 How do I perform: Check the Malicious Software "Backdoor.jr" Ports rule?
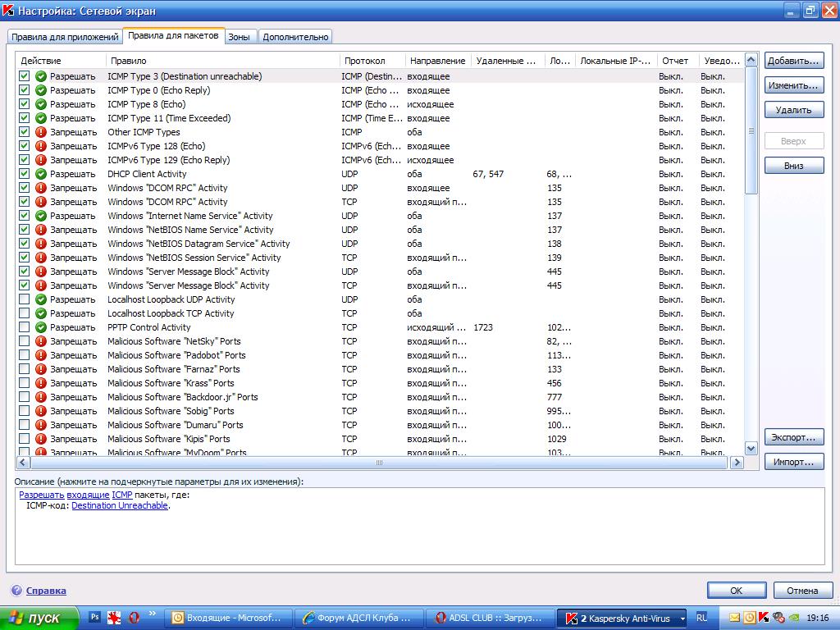point(24,396)
